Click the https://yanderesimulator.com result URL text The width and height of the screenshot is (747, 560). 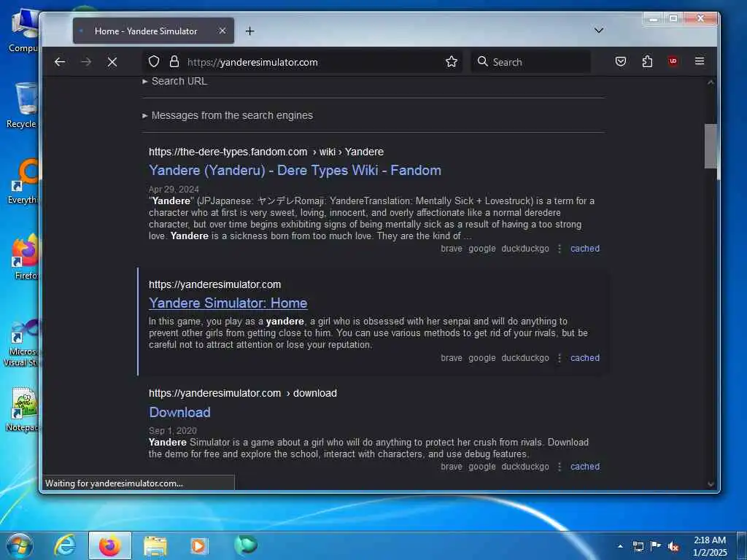(x=215, y=285)
